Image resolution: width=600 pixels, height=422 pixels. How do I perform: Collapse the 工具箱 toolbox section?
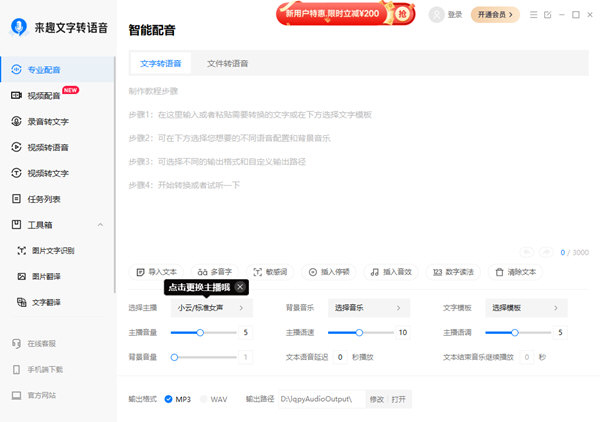click(100, 225)
